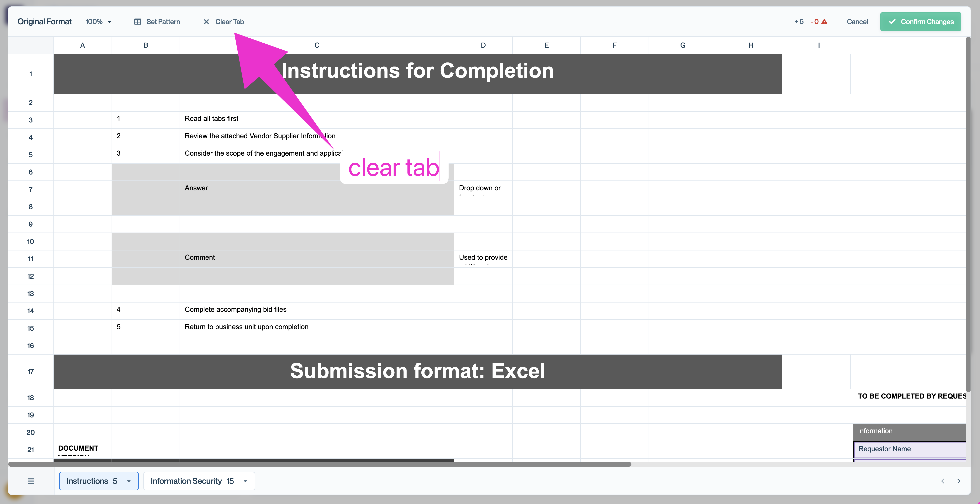Screen dimensions: 980x504
Task: Click the Cancel button
Action: pyautogui.click(x=858, y=21)
